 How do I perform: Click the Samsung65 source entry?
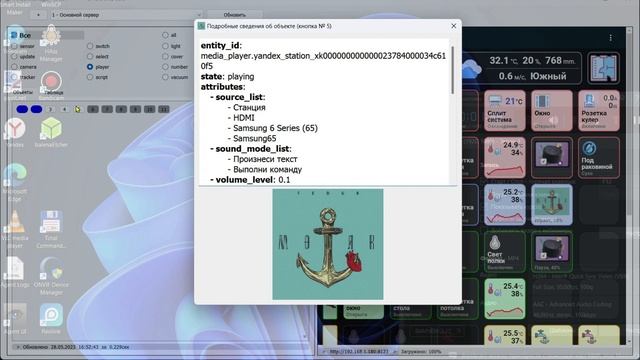[x=255, y=138]
